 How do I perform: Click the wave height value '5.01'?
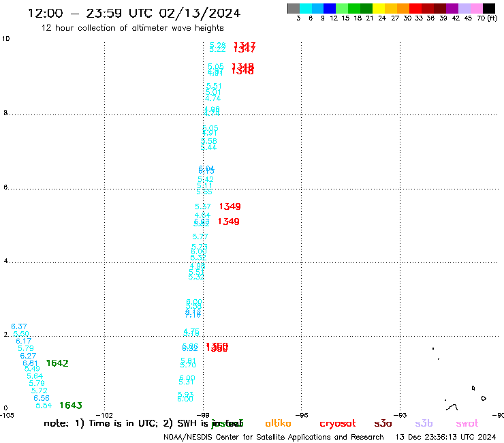click(x=213, y=92)
